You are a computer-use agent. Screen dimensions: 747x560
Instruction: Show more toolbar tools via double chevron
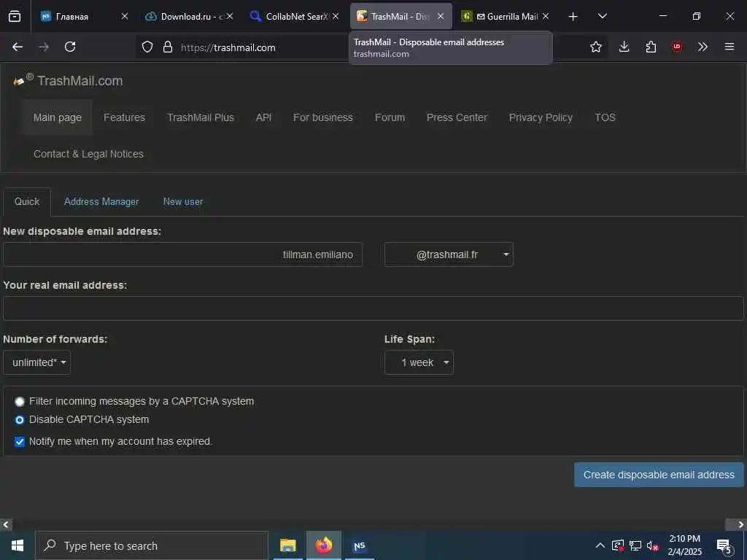click(x=703, y=47)
